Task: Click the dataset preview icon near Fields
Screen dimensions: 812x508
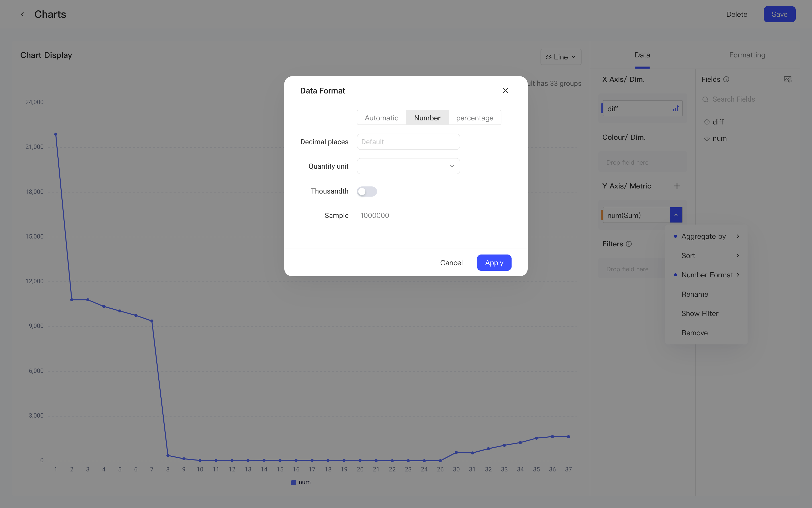Action: pyautogui.click(x=787, y=79)
